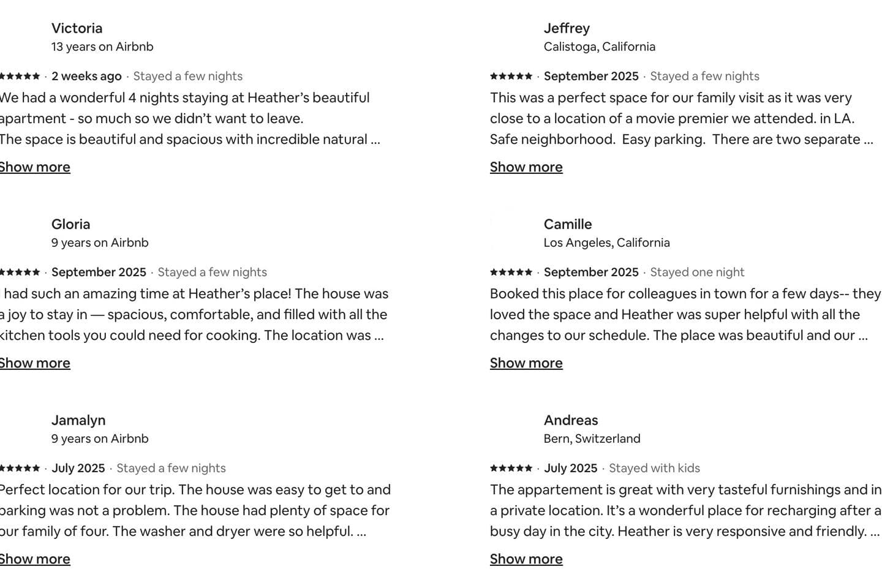882x588 pixels.
Task: Show more of Andreas's review
Action: click(526, 559)
